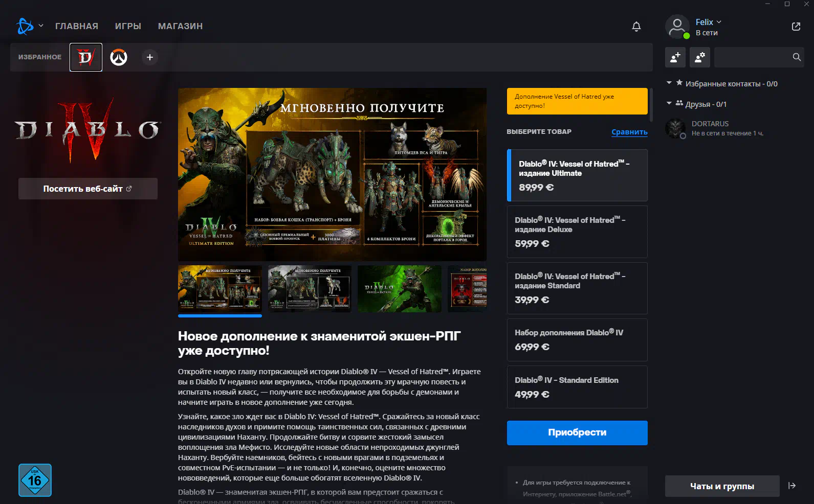Image resolution: width=814 pixels, height=504 pixels.
Task: Go to the ГЛАВНАЯ tab
Action: tap(77, 26)
